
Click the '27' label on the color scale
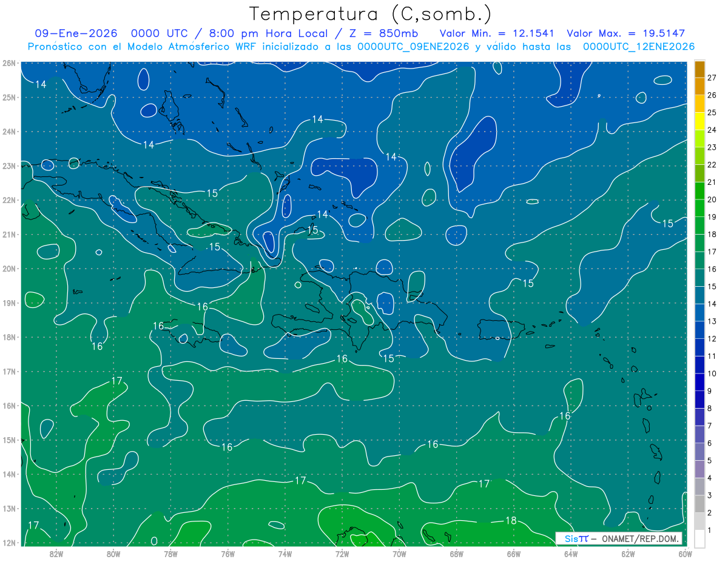point(712,78)
